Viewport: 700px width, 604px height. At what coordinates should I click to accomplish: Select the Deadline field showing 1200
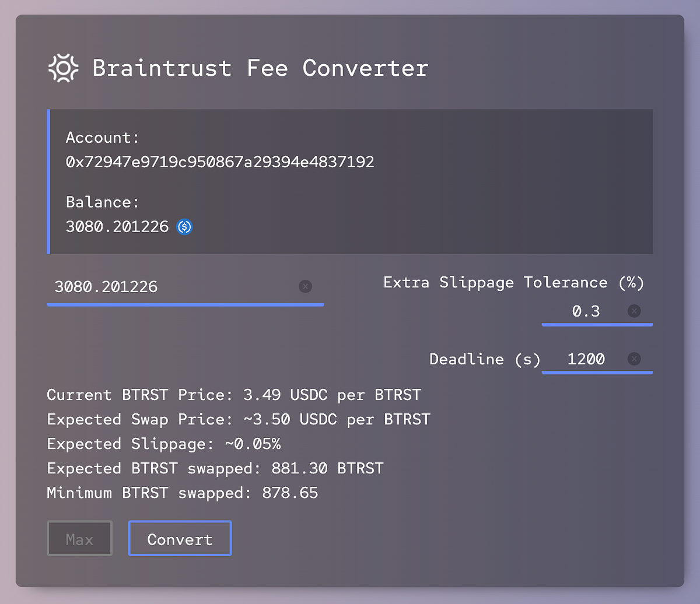click(585, 359)
